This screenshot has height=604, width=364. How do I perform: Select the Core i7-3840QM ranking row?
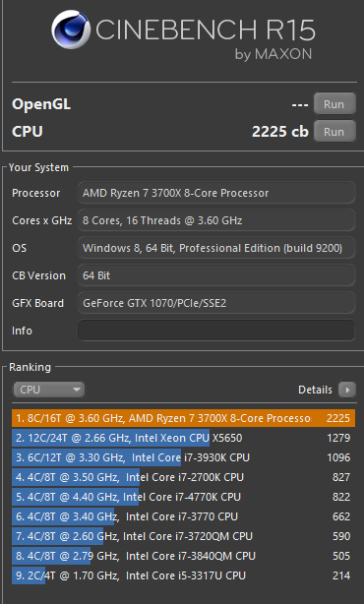183,556
